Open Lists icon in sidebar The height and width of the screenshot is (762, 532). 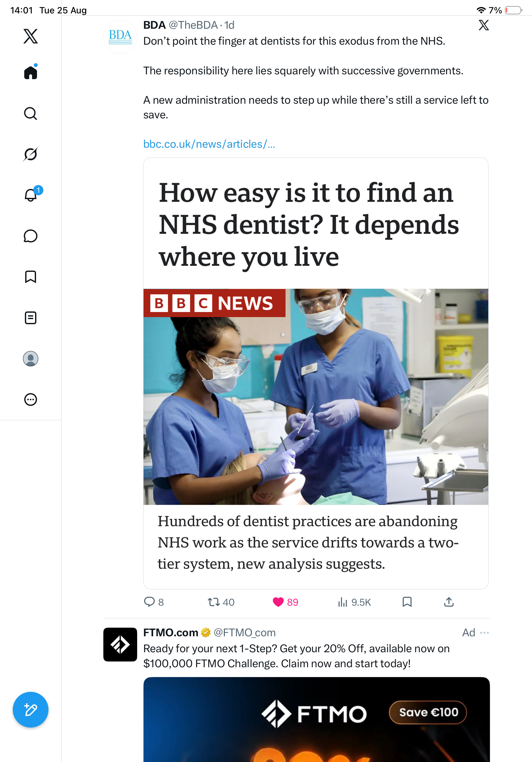point(31,318)
